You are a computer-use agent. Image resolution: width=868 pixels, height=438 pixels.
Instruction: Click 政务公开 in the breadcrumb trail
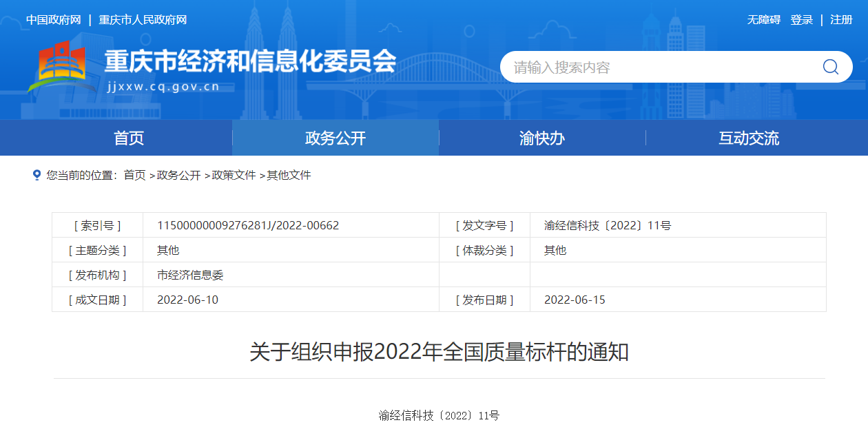tap(179, 175)
